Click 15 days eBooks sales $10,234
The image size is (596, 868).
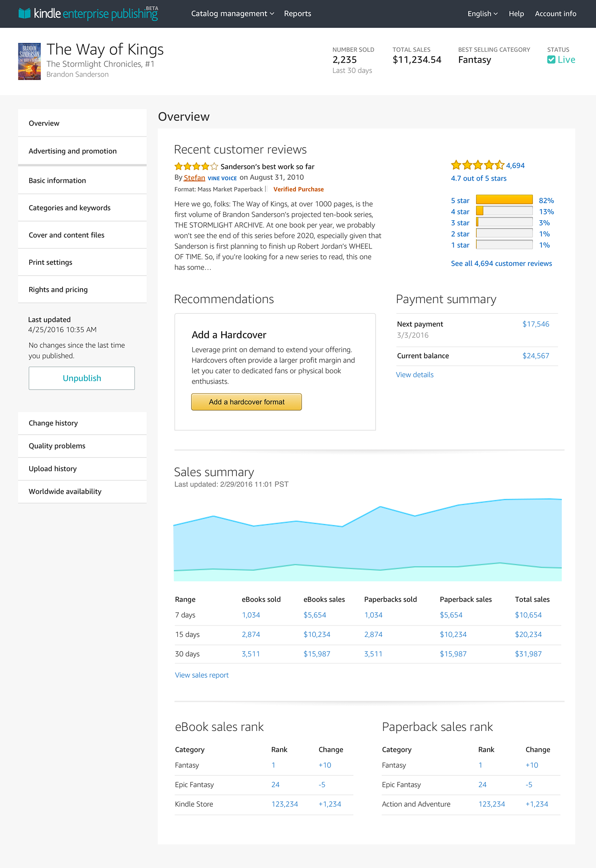coord(317,634)
